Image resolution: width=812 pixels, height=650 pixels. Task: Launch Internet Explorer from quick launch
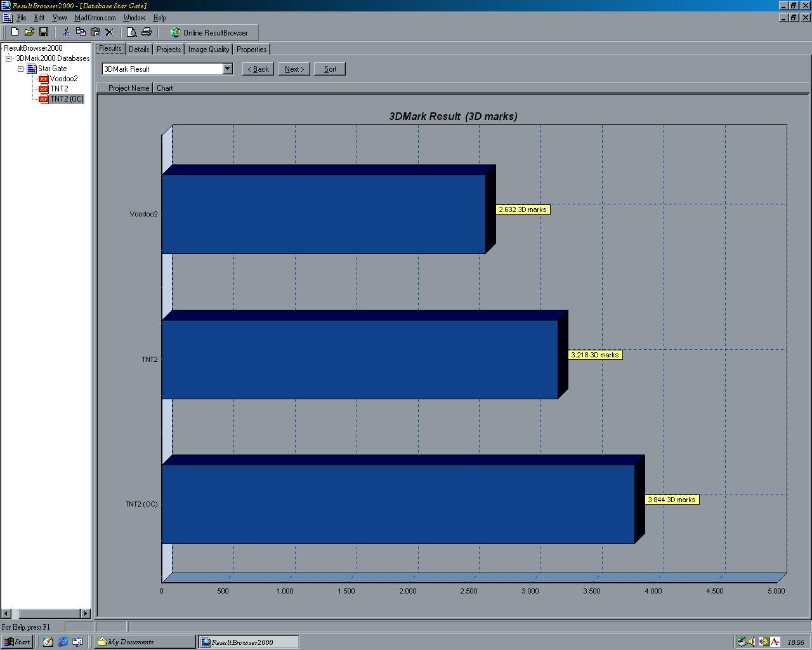[63, 642]
